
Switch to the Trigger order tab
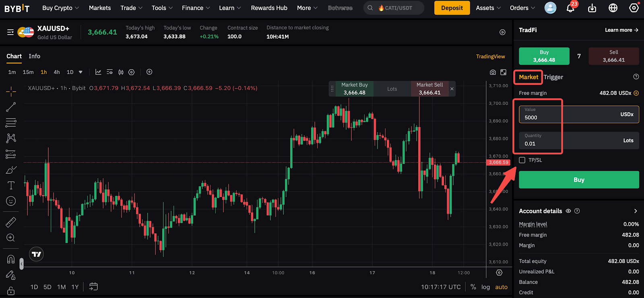[553, 77]
